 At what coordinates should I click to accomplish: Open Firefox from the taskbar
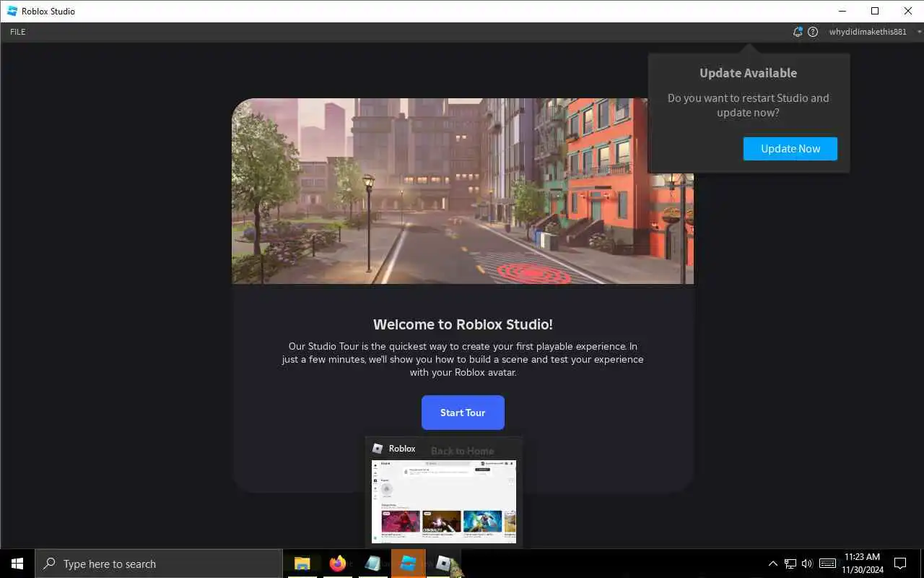pos(338,564)
